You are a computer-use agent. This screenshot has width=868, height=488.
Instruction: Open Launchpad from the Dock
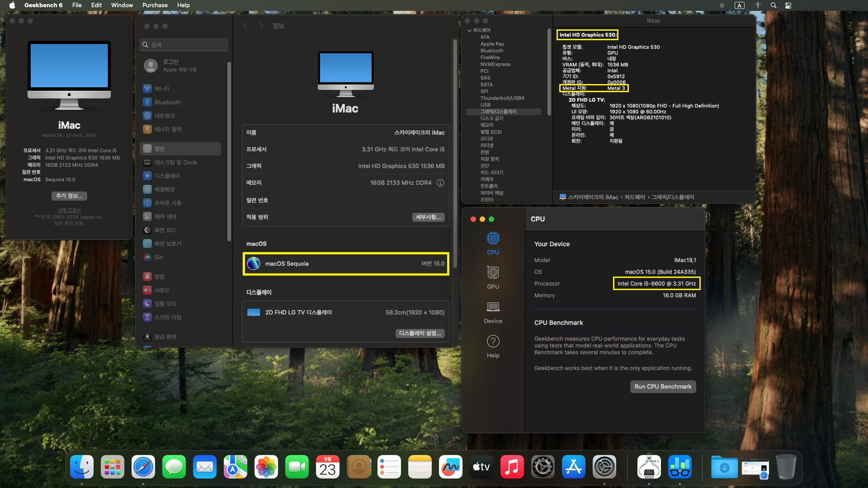(x=113, y=467)
